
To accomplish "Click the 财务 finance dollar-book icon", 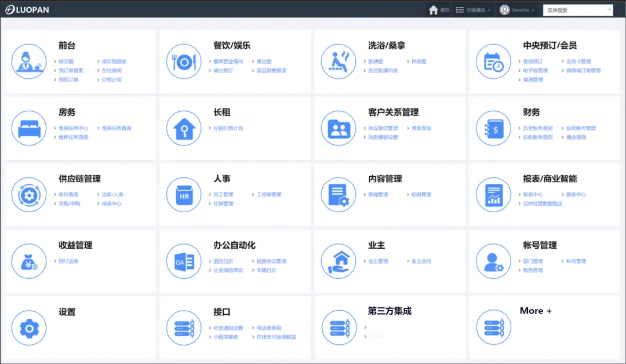I will tap(493, 128).
